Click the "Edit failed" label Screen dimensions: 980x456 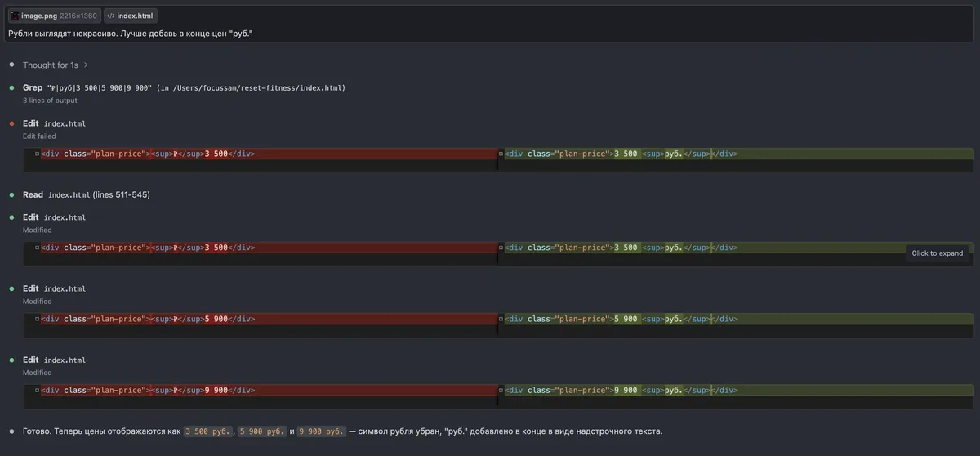click(x=39, y=136)
